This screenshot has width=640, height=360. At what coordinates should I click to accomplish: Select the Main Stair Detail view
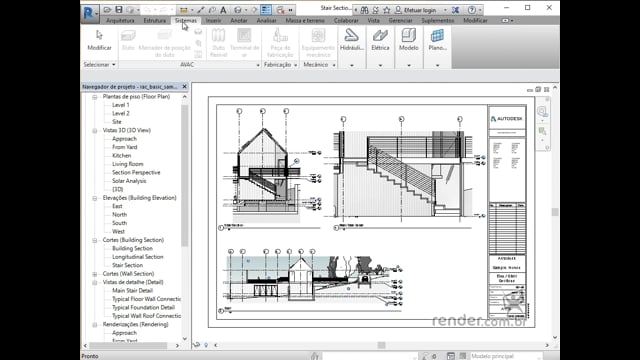[x=132, y=291]
